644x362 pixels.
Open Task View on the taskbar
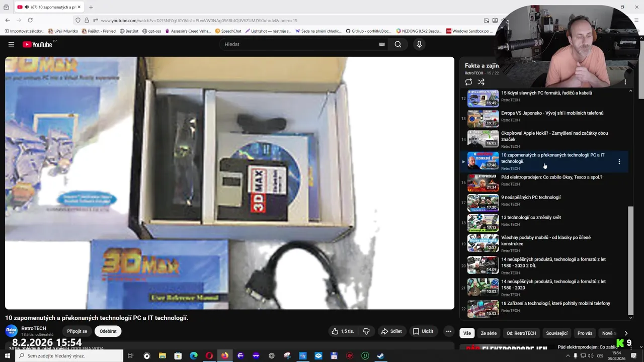(x=131, y=356)
